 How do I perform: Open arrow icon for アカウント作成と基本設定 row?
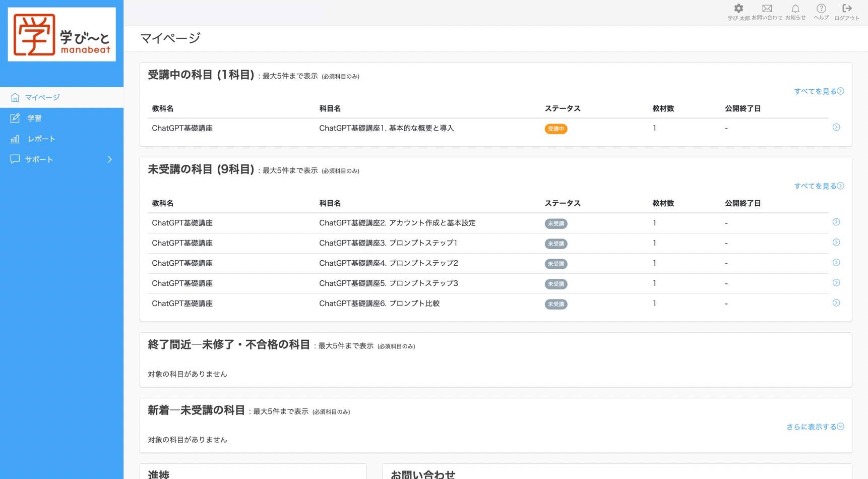pyautogui.click(x=836, y=222)
